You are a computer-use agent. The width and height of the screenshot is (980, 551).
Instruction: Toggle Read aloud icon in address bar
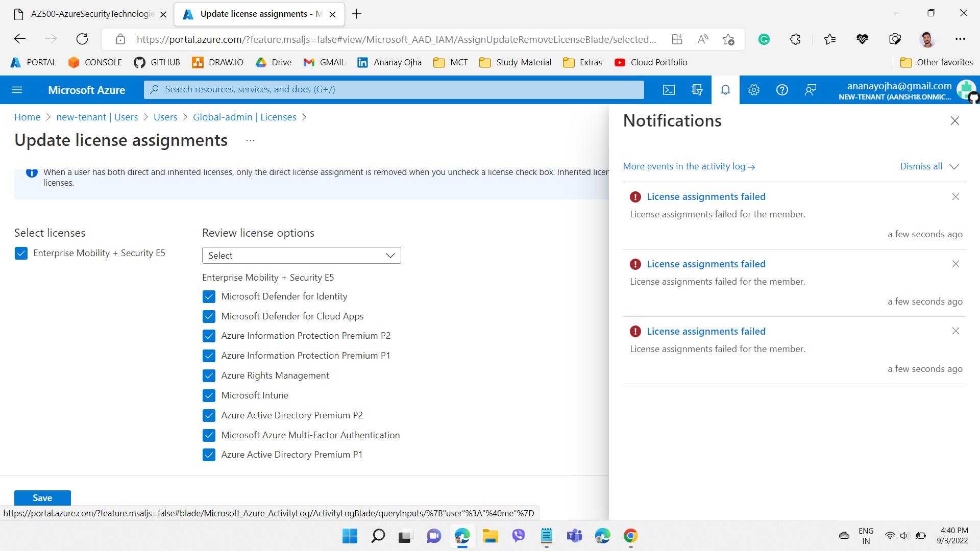tap(703, 39)
